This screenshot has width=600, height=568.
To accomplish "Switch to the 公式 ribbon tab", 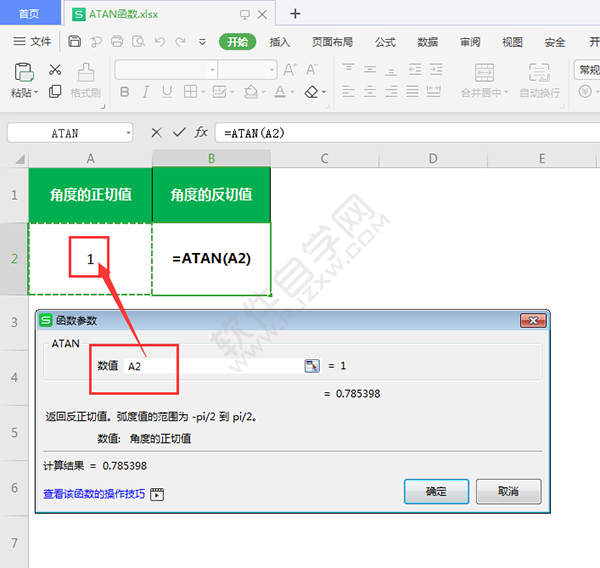I will click(385, 42).
